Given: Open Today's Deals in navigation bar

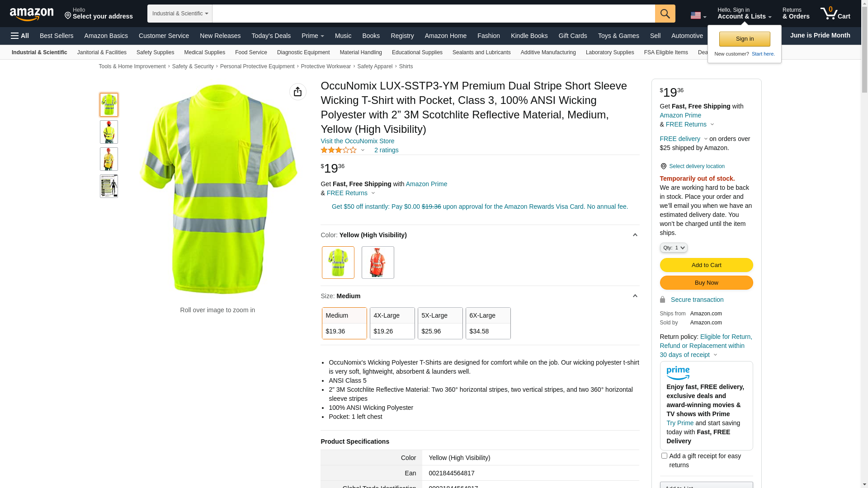Looking at the screenshot, I should (x=271, y=36).
